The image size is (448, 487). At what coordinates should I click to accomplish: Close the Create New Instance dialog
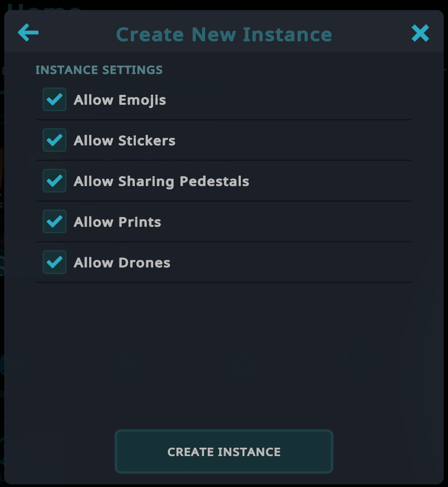[420, 33]
